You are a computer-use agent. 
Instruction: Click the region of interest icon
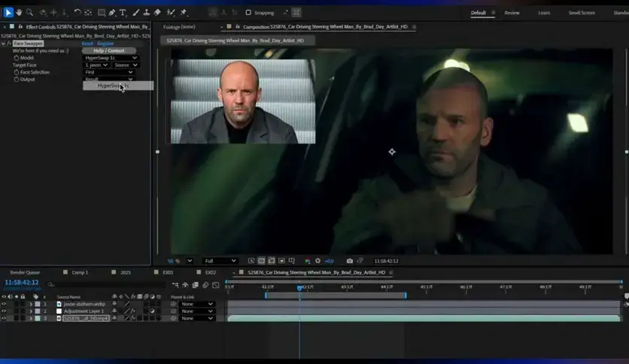(281, 261)
